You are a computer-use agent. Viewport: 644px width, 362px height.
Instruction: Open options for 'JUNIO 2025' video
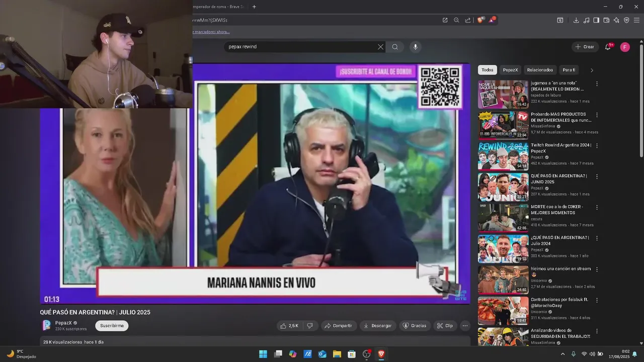(597, 176)
